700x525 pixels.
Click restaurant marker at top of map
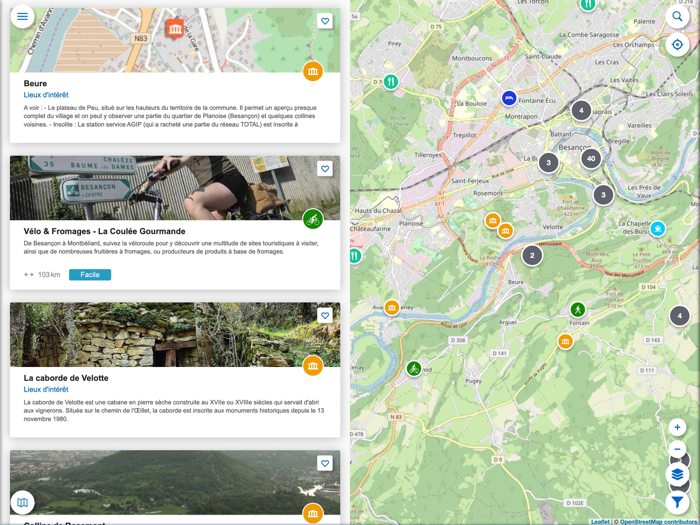[x=588, y=4]
